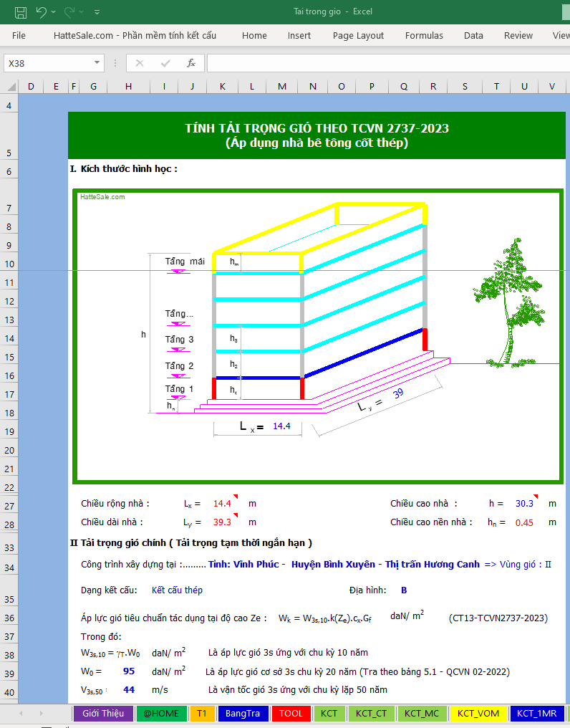Open Customize Quick Access Toolbar dropdown

coord(97,12)
